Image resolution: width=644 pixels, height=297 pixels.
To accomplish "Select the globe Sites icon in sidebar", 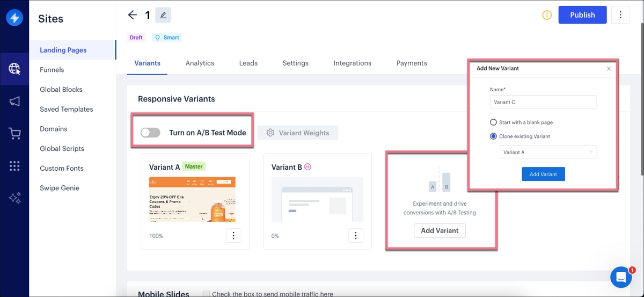I will coord(14,69).
